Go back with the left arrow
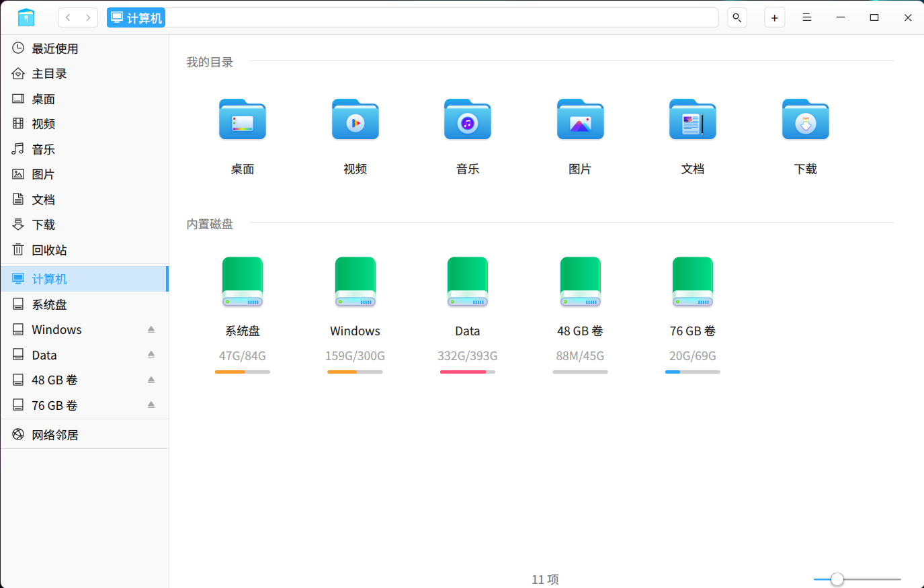The width and height of the screenshot is (924, 588). (x=68, y=17)
